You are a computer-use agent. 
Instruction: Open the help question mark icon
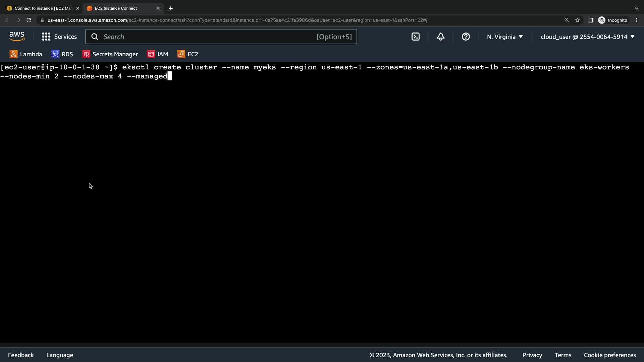[466, 37]
